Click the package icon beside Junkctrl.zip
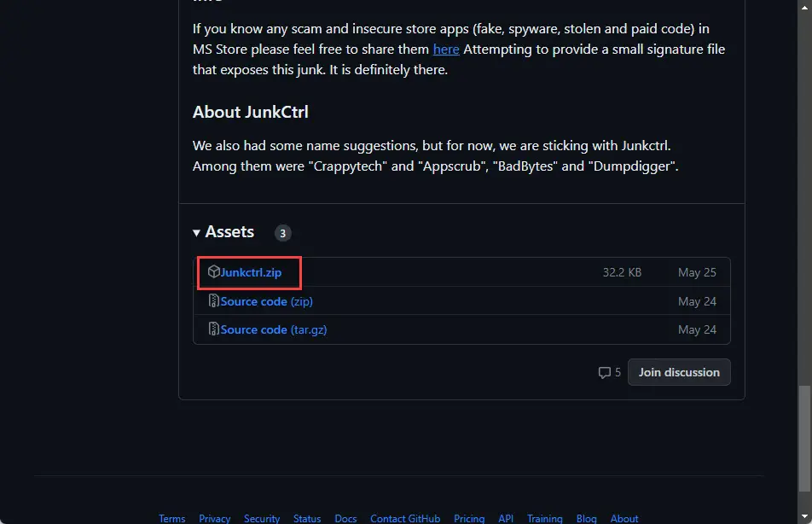The height and width of the screenshot is (524, 812). 213,271
